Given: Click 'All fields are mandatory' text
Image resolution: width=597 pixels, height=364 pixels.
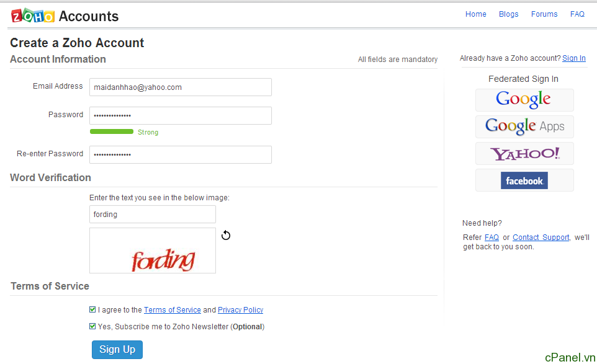Looking at the screenshot, I should point(398,60).
